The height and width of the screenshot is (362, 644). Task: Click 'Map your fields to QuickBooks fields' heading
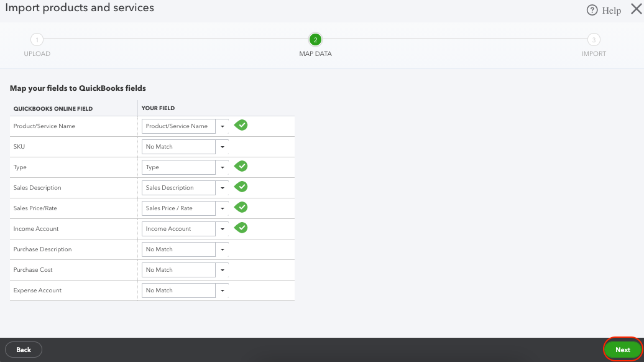[x=78, y=88]
